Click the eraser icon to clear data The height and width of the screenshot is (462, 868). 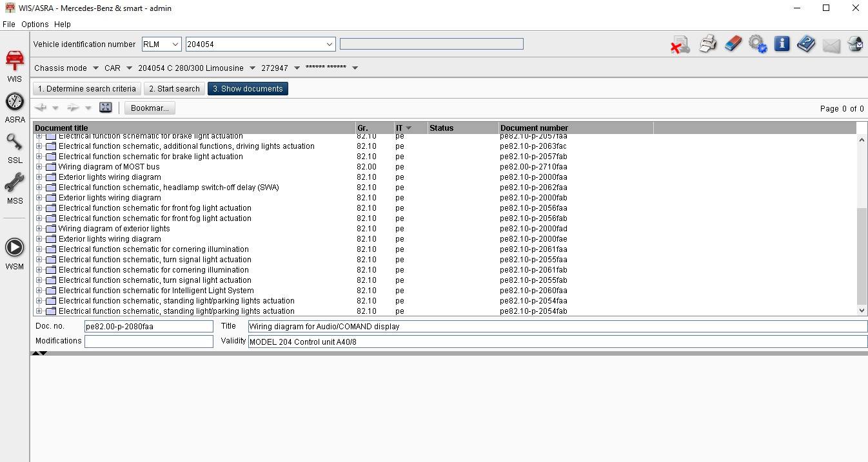point(733,44)
